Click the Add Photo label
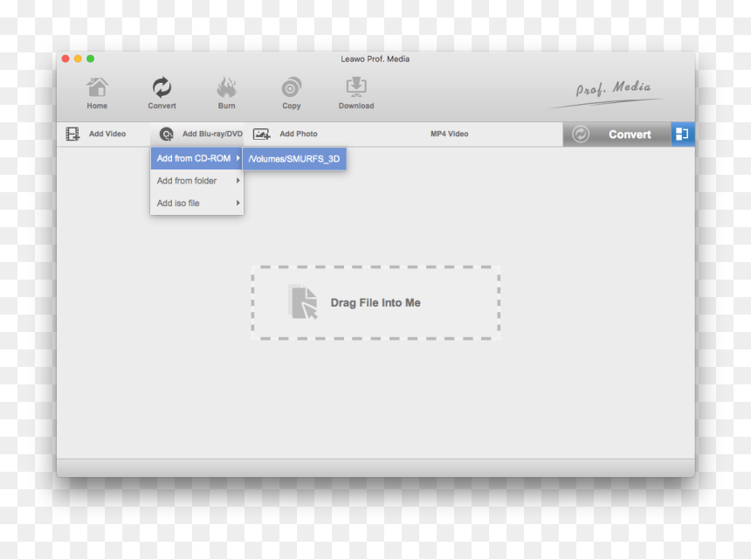 point(299,135)
